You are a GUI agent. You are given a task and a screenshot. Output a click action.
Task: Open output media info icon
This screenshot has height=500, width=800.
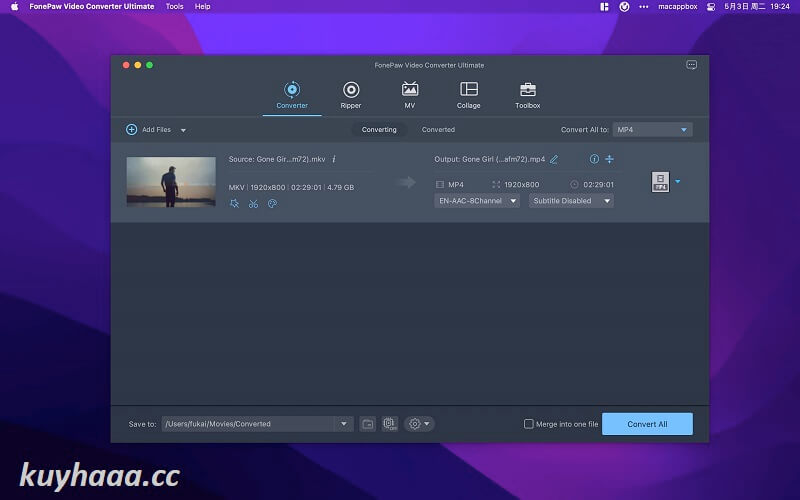click(594, 159)
